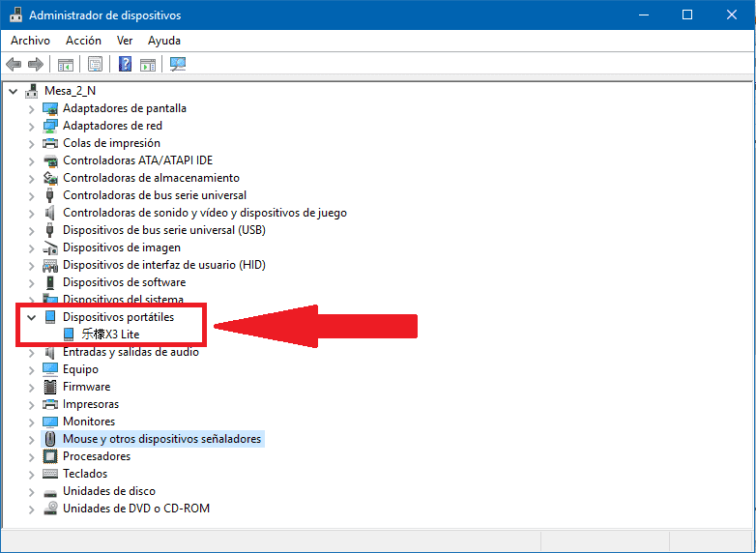756x553 pixels.
Task: Expand Unidades de disco chevron
Action: tap(31, 491)
